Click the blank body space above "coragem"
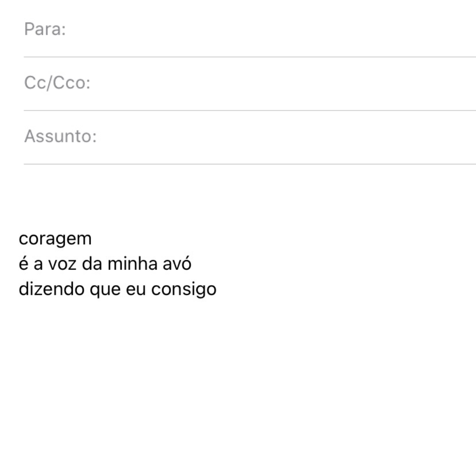 tap(238, 198)
